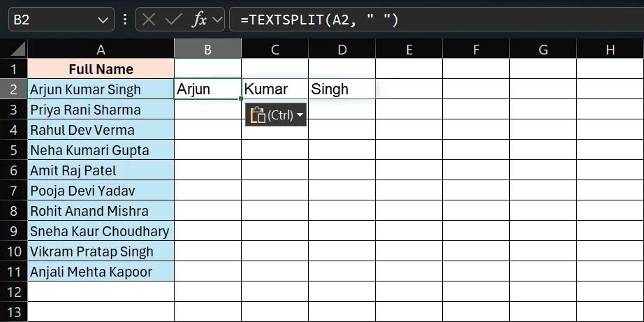The image size is (644, 322).
Task: Select cell with Vikram Pratap Singh
Action: point(101,251)
